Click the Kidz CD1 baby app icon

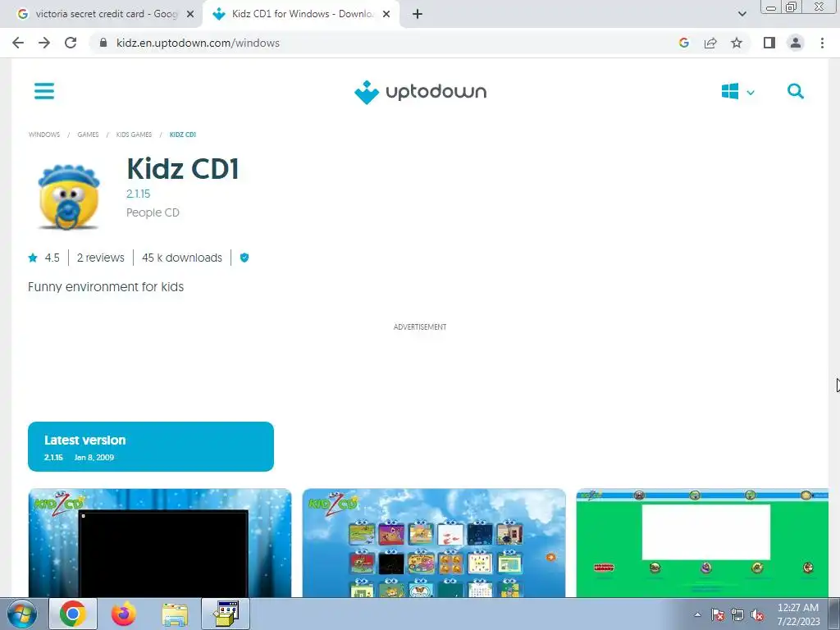coord(69,197)
